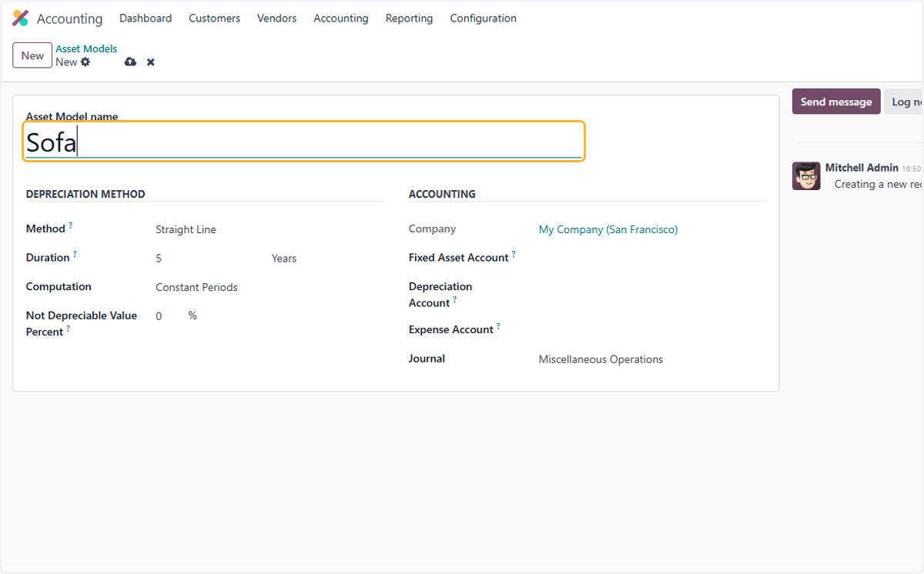
Task: Click the Computation field label
Action: click(x=59, y=286)
